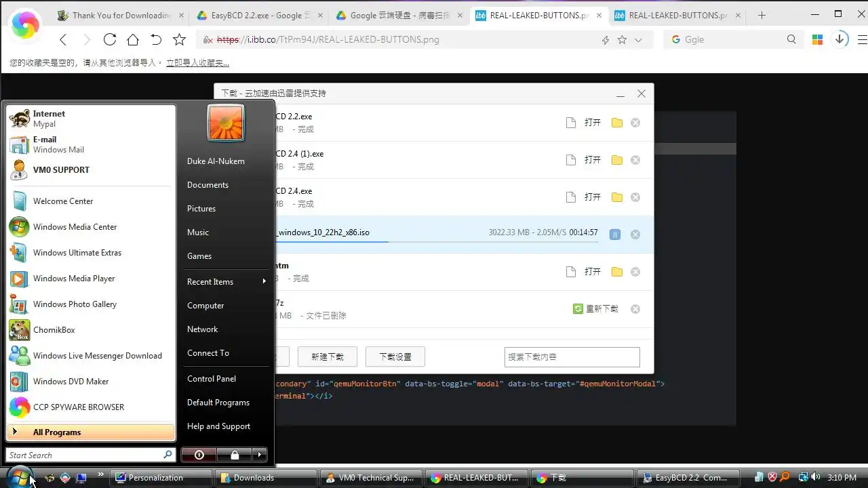868x488 pixels.
Task: Reload the page with the refresh icon
Action: click(110, 40)
